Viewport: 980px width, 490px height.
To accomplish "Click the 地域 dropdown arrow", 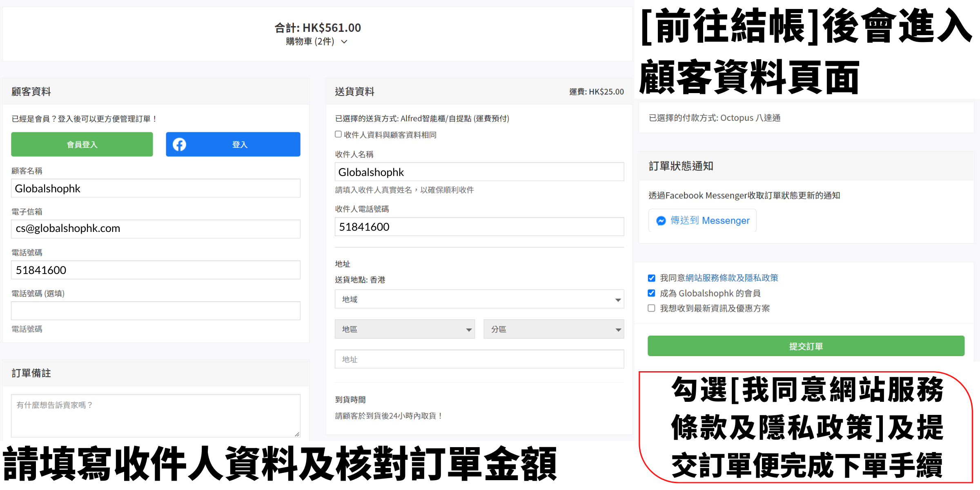I will coord(618,300).
